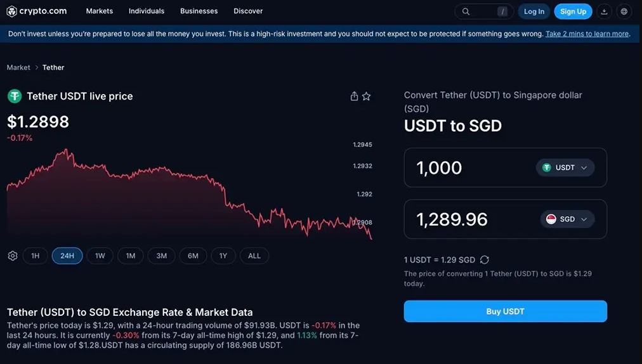
Task: Open the USDT currency dropdown
Action: point(565,167)
